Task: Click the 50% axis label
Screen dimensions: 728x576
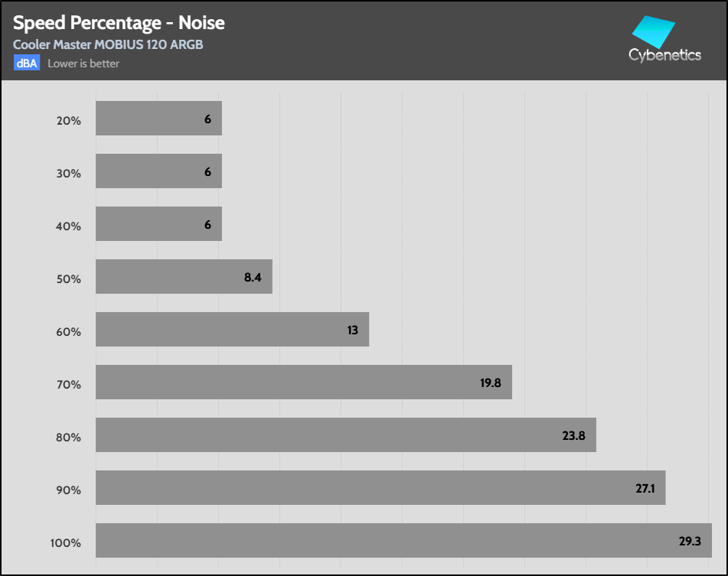Action: click(68, 279)
